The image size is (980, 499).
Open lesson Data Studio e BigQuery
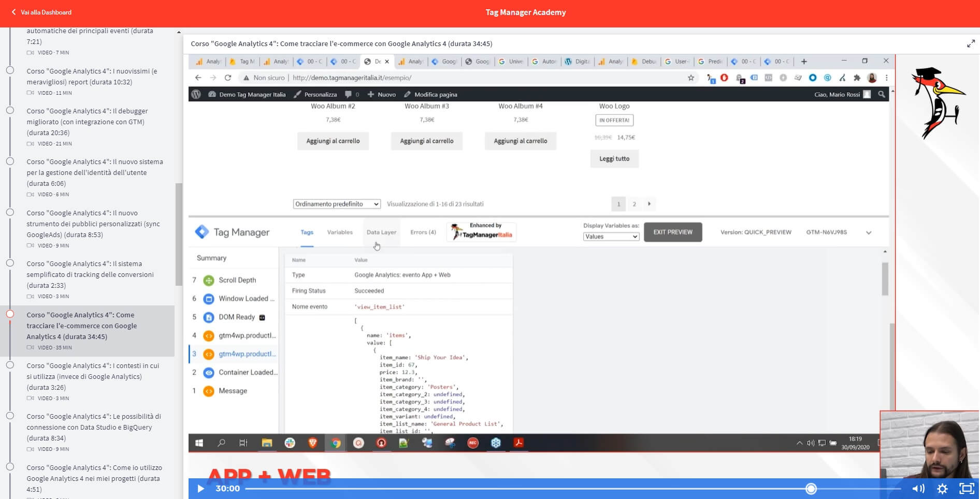[94, 427]
